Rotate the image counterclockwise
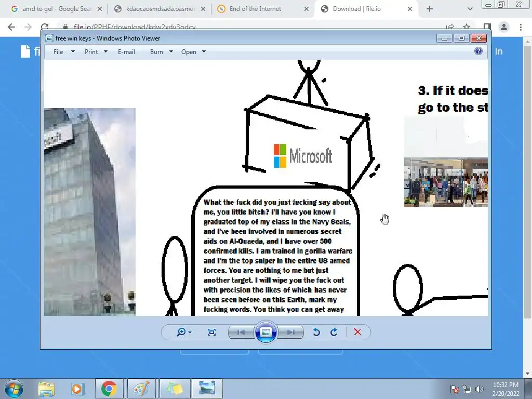 point(316,332)
